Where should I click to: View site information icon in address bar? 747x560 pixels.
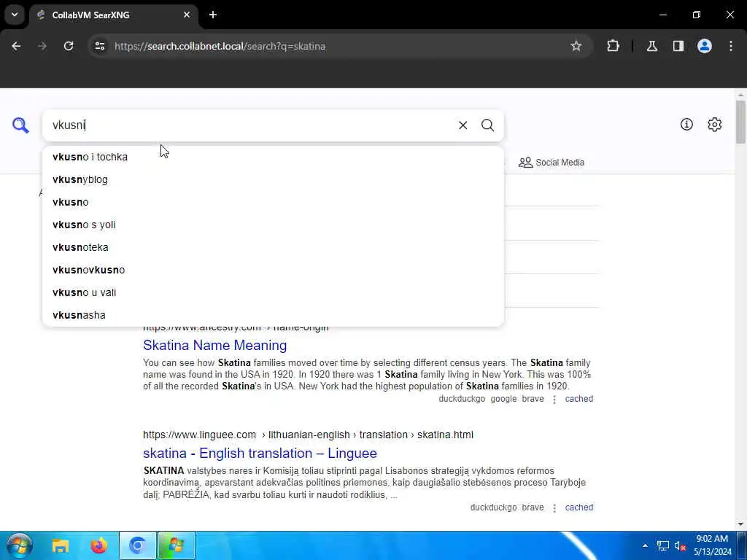(x=99, y=46)
